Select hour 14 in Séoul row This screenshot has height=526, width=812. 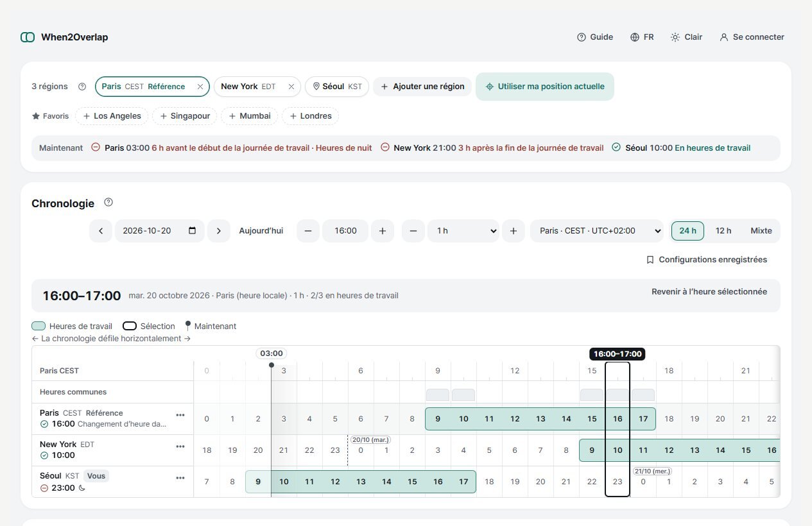386,482
